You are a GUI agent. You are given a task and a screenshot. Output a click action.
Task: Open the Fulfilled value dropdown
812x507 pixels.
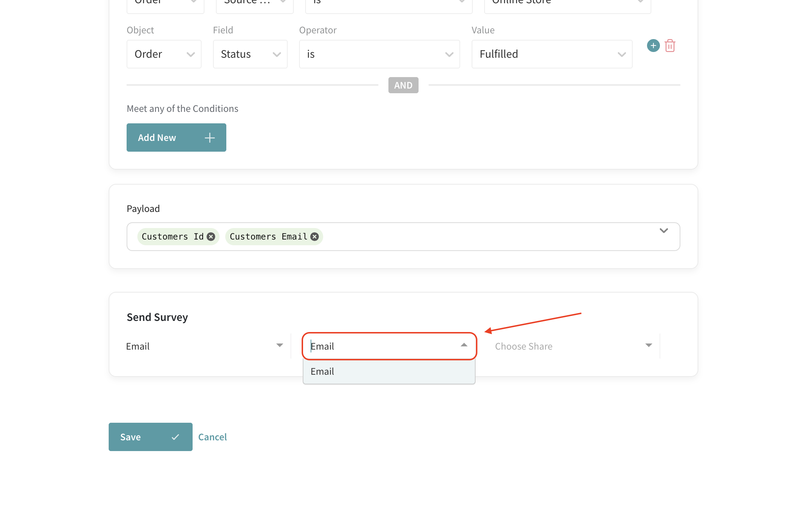coord(552,54)
